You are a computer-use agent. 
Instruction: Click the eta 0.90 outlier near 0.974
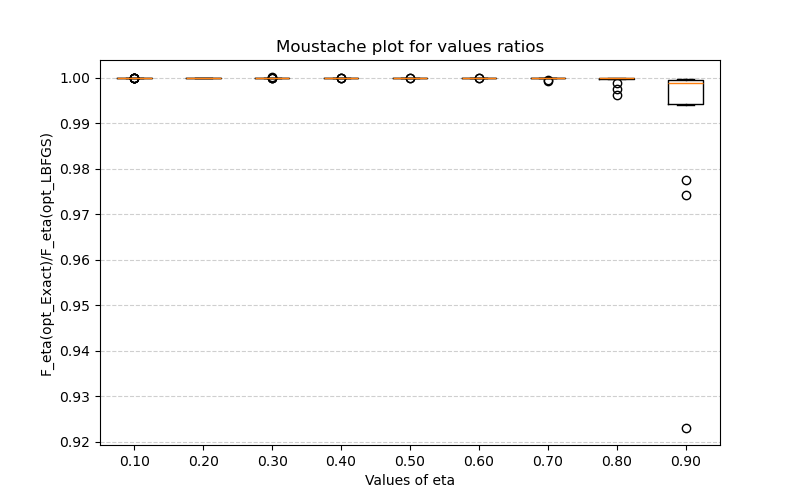click(686, 195)
